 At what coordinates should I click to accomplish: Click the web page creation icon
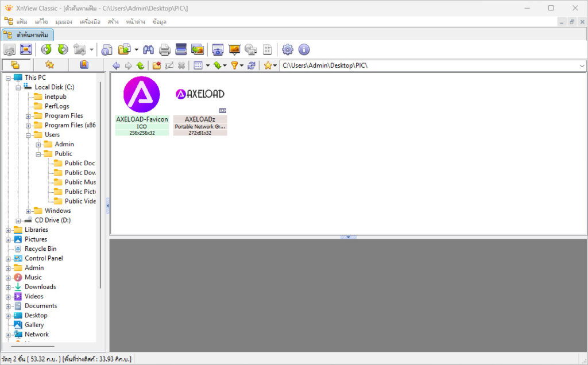coord(250,49)
